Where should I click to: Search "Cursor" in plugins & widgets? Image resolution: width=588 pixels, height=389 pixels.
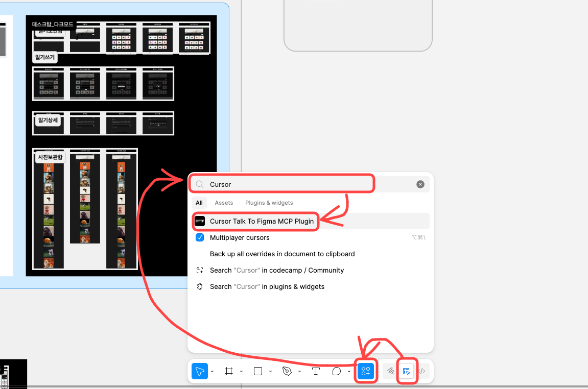[311, 287]
